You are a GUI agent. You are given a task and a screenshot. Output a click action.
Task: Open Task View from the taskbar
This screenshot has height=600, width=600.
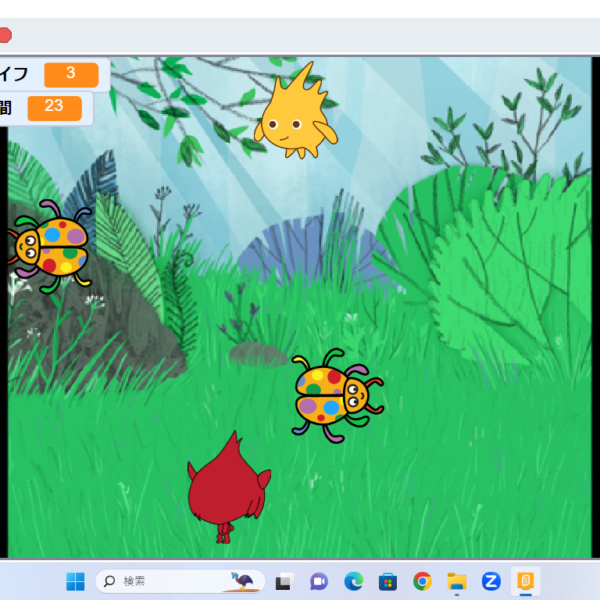tap(284, 581)
